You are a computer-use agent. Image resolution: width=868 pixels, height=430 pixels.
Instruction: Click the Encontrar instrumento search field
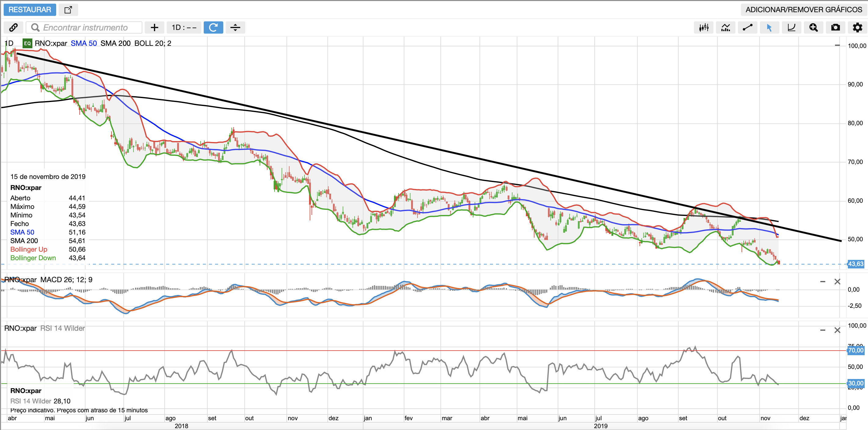click(85, 27)
